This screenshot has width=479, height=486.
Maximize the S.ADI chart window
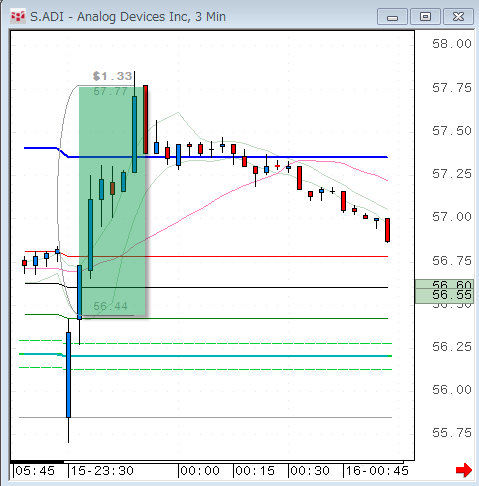(425, 17)
